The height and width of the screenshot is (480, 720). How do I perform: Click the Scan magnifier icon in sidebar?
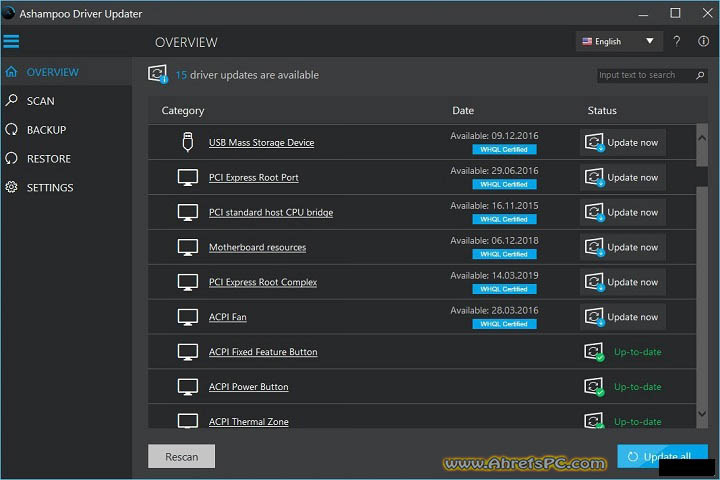[11, 100]
